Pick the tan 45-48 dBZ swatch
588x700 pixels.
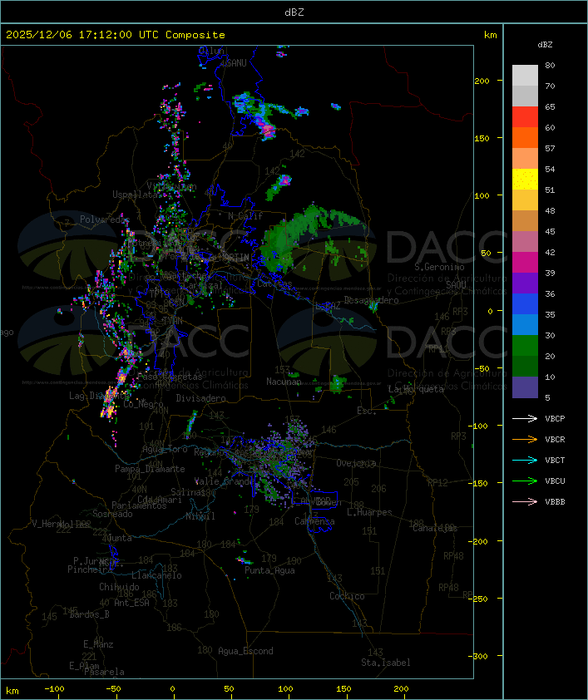coord(525,221)
